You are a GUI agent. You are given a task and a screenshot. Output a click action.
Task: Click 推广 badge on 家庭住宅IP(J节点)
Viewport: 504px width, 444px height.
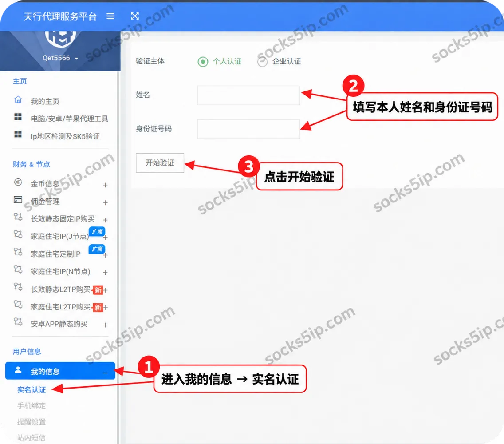click(x=97, y=232)
